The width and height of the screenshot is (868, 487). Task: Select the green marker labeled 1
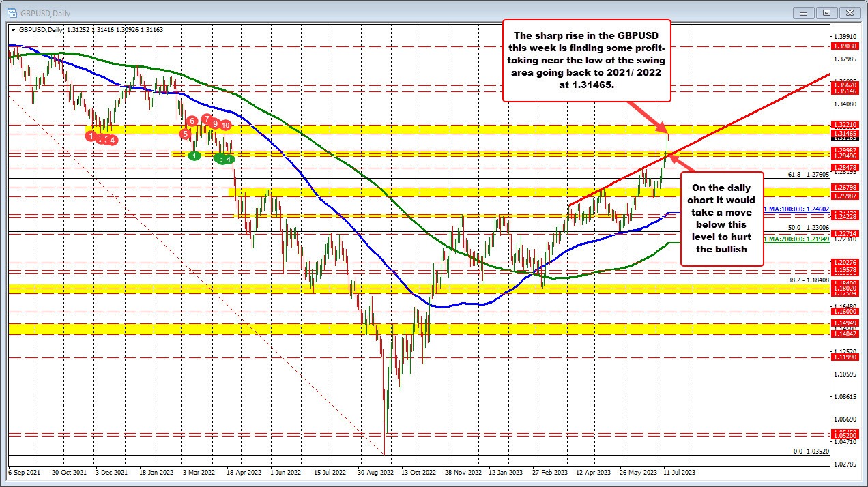[x=194, y=156]
